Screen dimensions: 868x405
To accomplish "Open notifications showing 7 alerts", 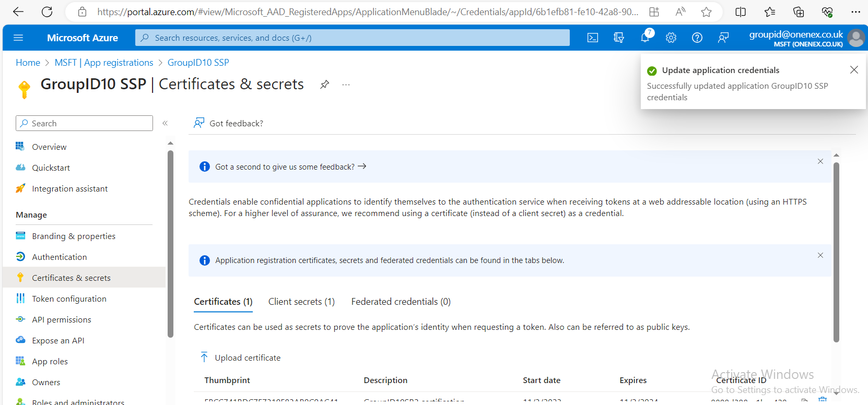I will click(x=644, y=38).
